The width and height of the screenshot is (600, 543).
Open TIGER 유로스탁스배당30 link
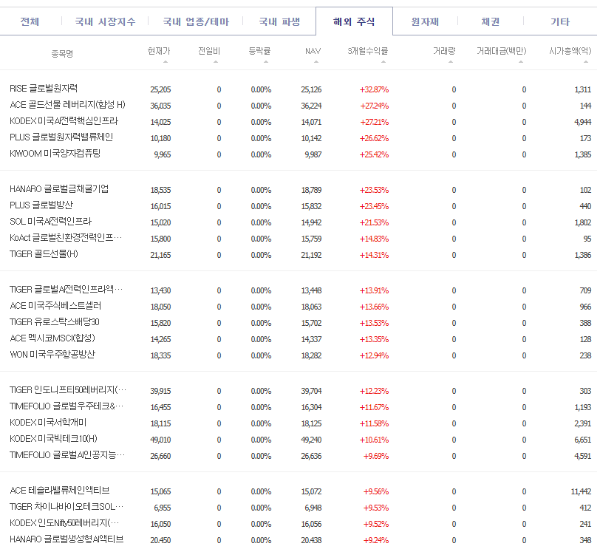(54, 322)
